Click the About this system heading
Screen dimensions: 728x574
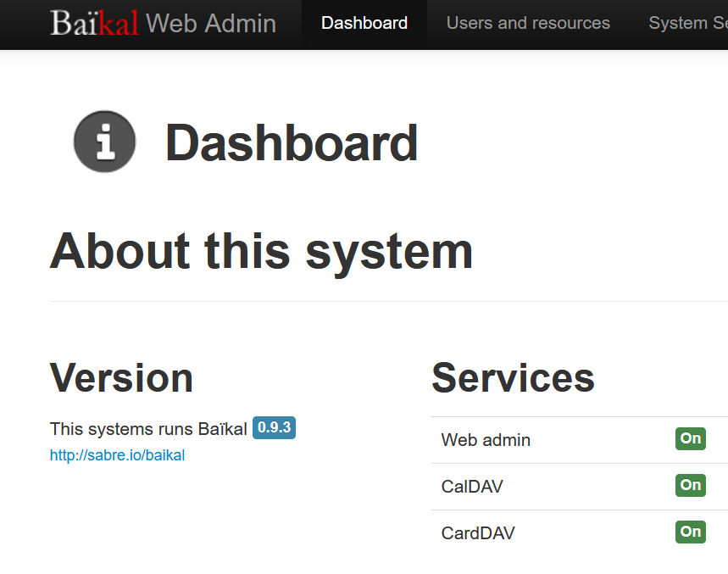pyautogui.click(x=261, y=252)
